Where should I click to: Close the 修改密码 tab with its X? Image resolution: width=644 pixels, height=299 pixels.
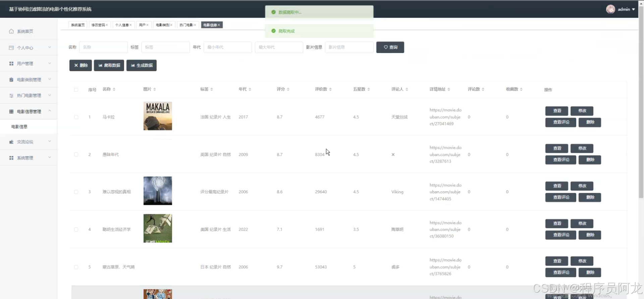107,25
